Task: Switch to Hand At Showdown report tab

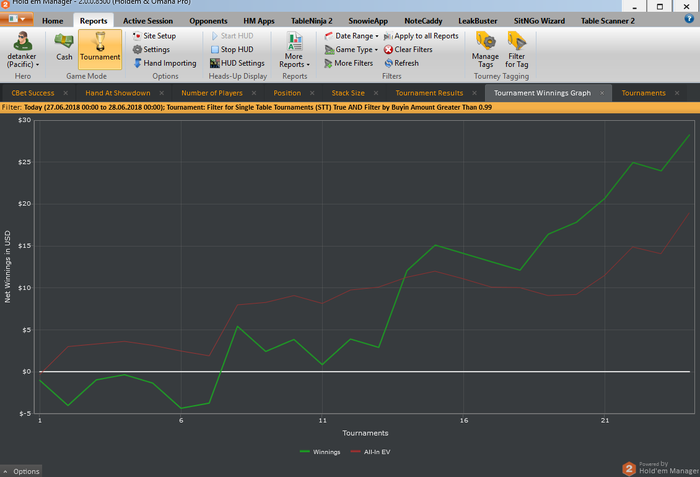Action: click(x=118, y=93)
